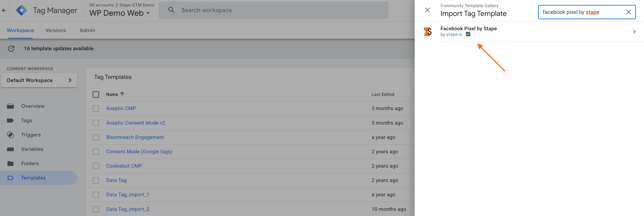Expand the Default Workspace selector
Image resolution: width=644 pixels, height=216 pixels.
click(x=39, y=80)
